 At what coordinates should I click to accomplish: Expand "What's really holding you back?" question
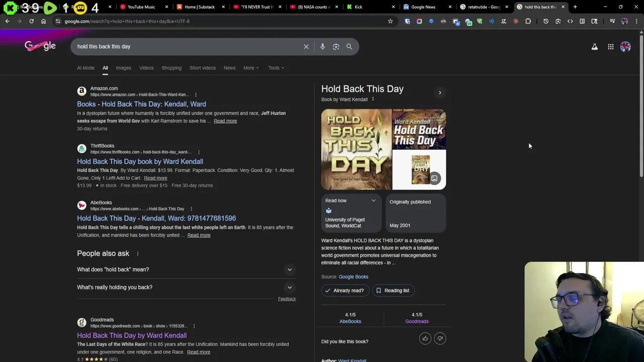point(186,287)
